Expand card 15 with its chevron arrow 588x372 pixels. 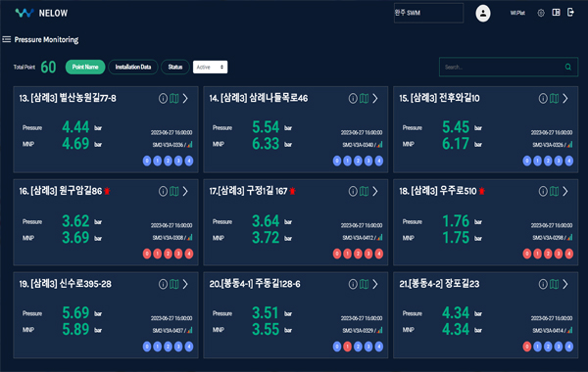point(565,99)
